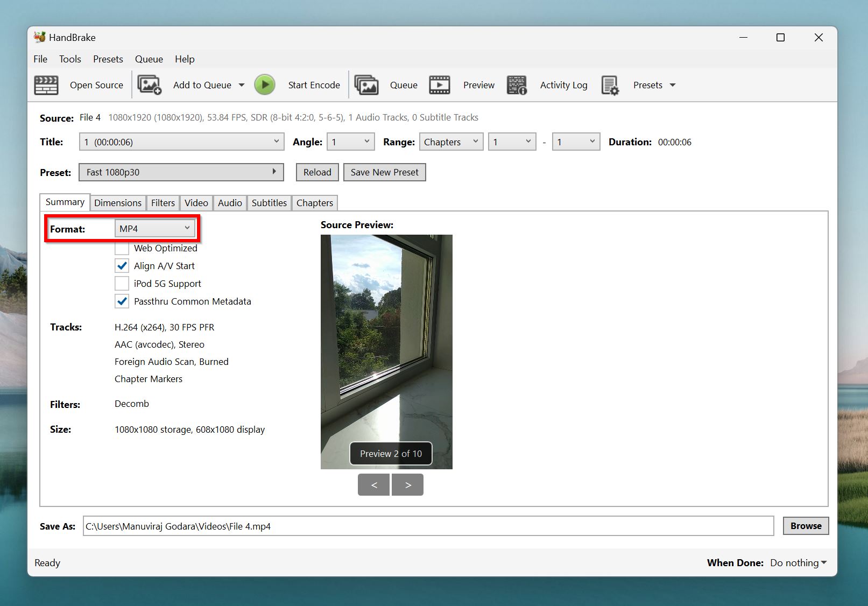This screenshot has width=868, height=606.
Task: Disable Align A/V Start
Action: 122,265
